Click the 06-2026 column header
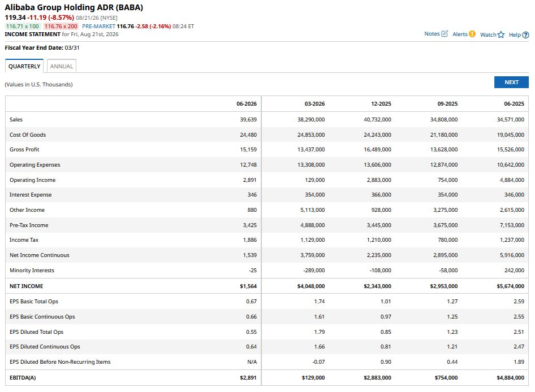Image resolution: width=535 pixels, height=392 pixels. tap(247, 103)
